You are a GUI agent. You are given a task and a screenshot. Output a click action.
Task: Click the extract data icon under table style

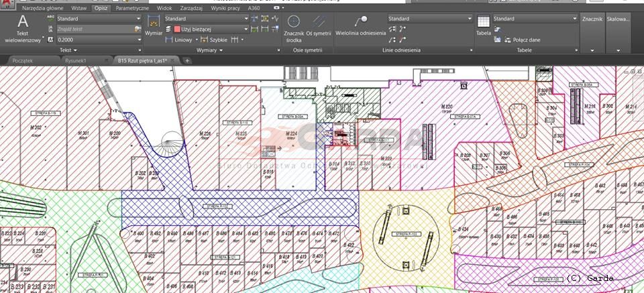[497, 29]
